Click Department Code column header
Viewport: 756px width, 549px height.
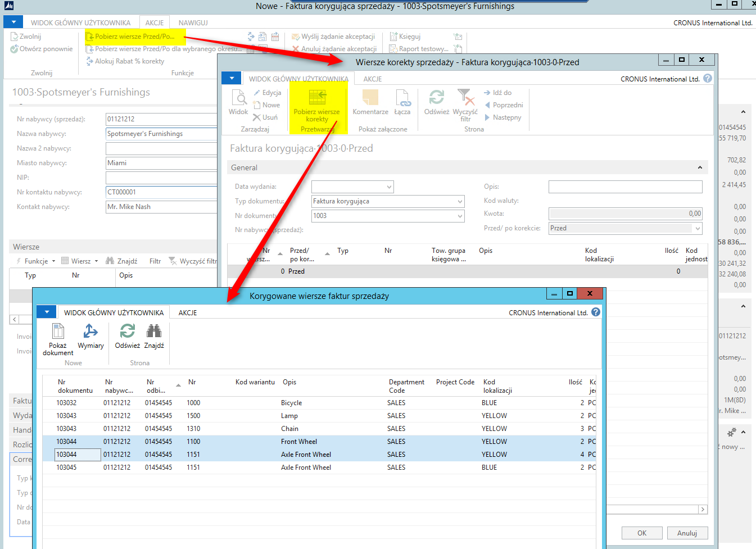click(407, 386)
